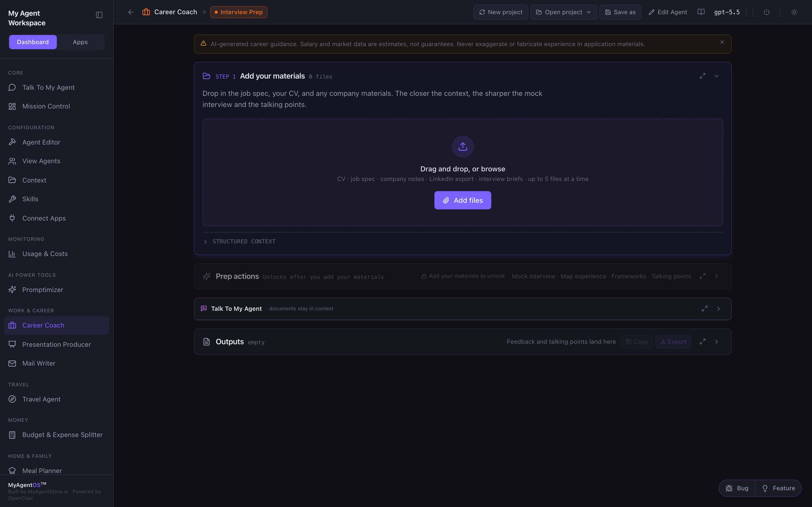Viewport: 812px width, 507px height.
Task: Open the documentation book icon
Action: click(x=701, y=12)
